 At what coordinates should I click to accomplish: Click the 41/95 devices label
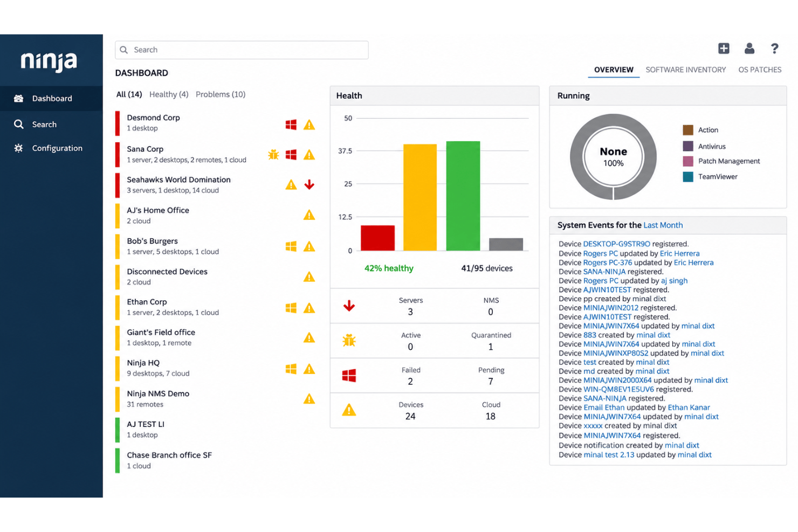tap(487, 268)
